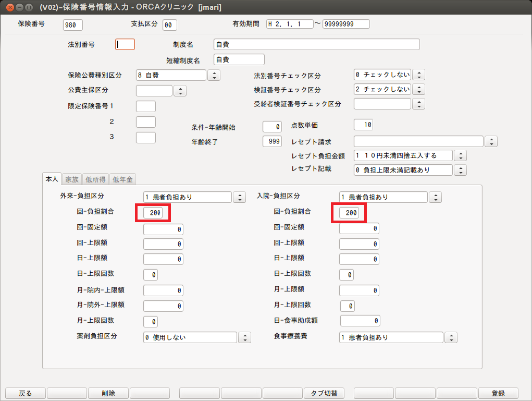Open the 薬剤負担区分 dropdown arrow
The width and height of the screenshot is (532, 401).
(244, 337)
